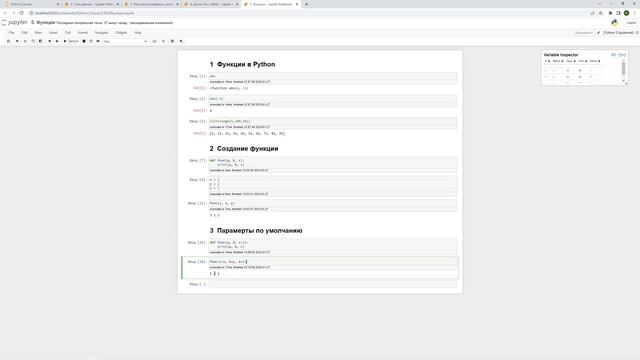
Task: Switch to the fourth browser tab
Action: tap(211, 4)
